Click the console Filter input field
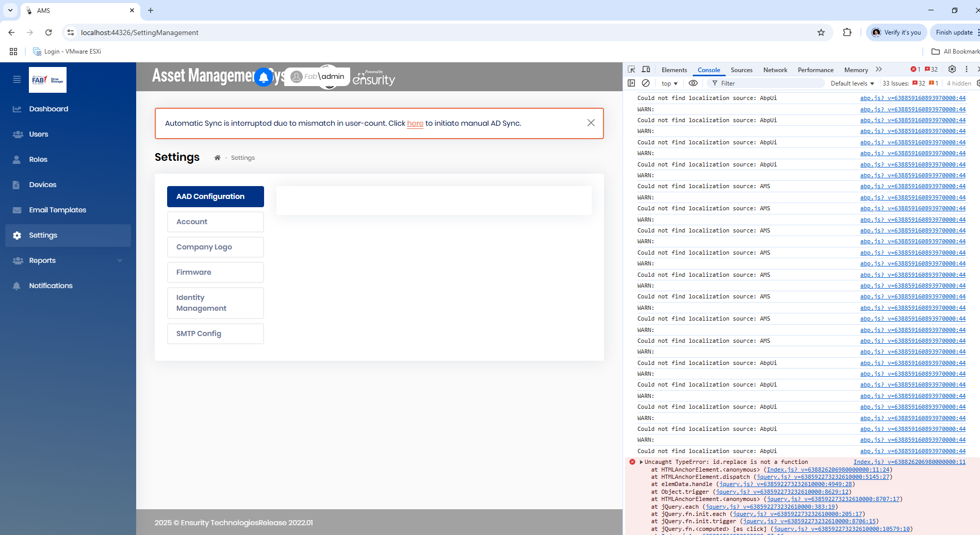The width and height of the screenshot is (980, 535). click(769, 83)
